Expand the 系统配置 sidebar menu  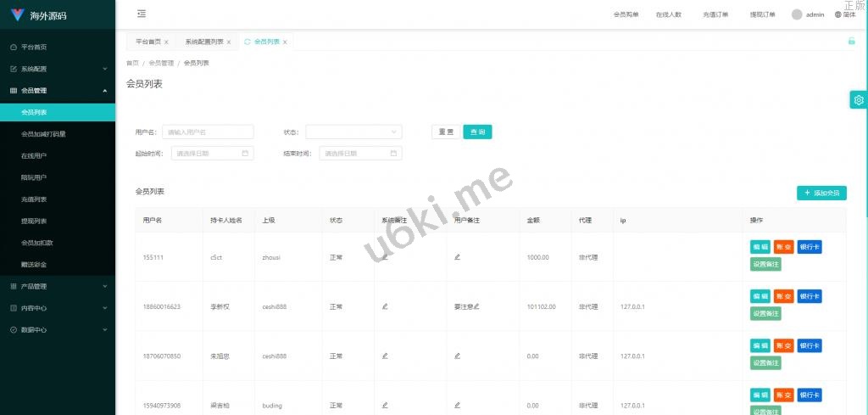tap(58, 69)
